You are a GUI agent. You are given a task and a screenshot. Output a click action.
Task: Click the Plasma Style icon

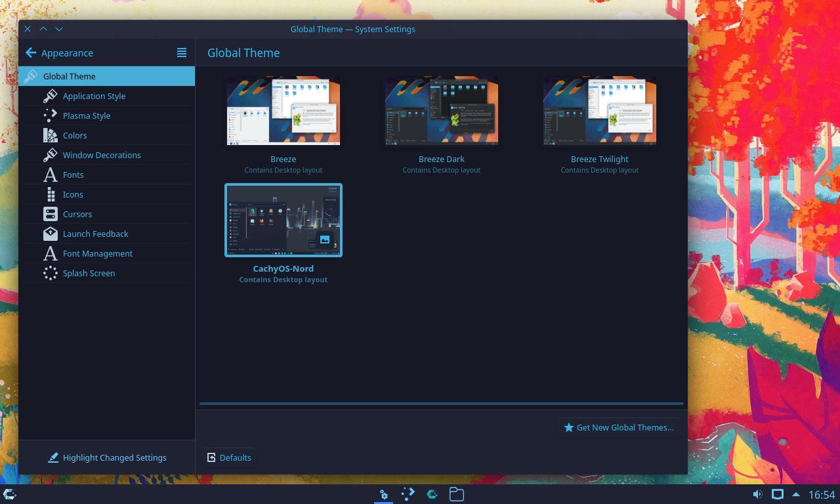click(x=51, y=115)
